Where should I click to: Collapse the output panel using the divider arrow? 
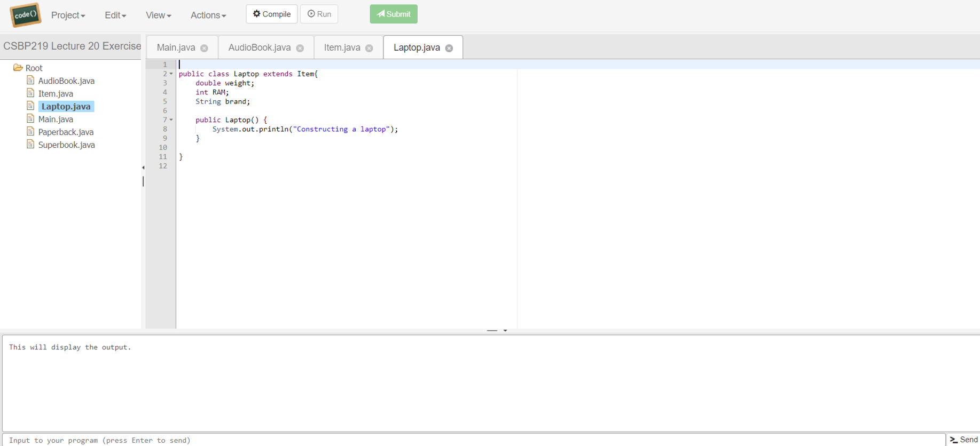tap(505, 331)
